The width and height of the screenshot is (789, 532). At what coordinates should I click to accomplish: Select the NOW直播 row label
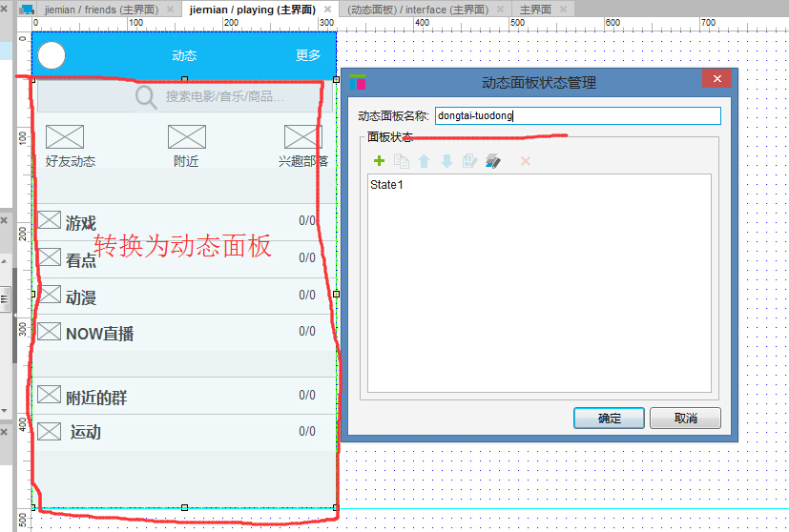(x=99, y=334)
